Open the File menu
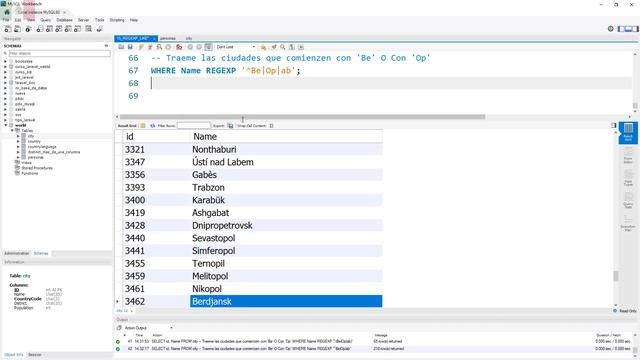 [x=6, y=20]
